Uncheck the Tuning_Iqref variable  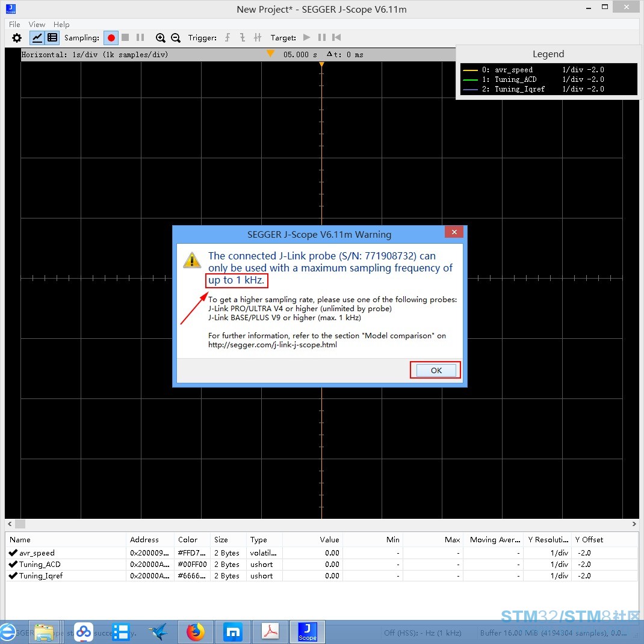[x=13, y=575]
